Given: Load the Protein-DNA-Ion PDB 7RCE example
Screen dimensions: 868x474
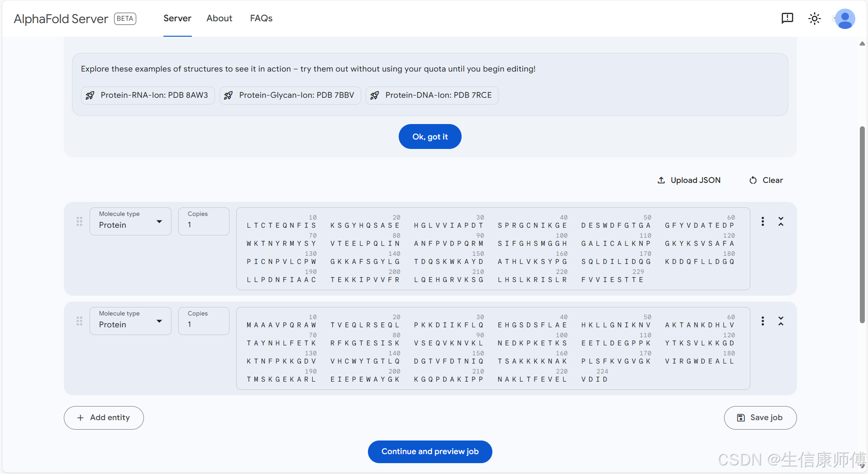Looking at the screenshot, I should click(432, 95).
